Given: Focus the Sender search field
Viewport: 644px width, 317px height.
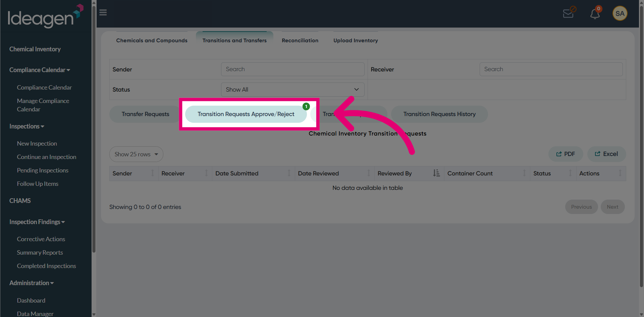Looking at the screenshot, I should pos(292,69).
